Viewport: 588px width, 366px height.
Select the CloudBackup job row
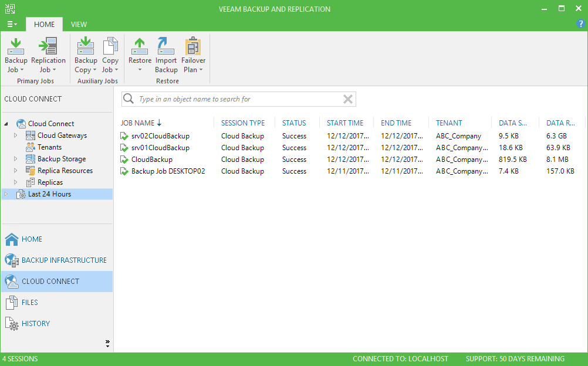[x=351, y=160]
